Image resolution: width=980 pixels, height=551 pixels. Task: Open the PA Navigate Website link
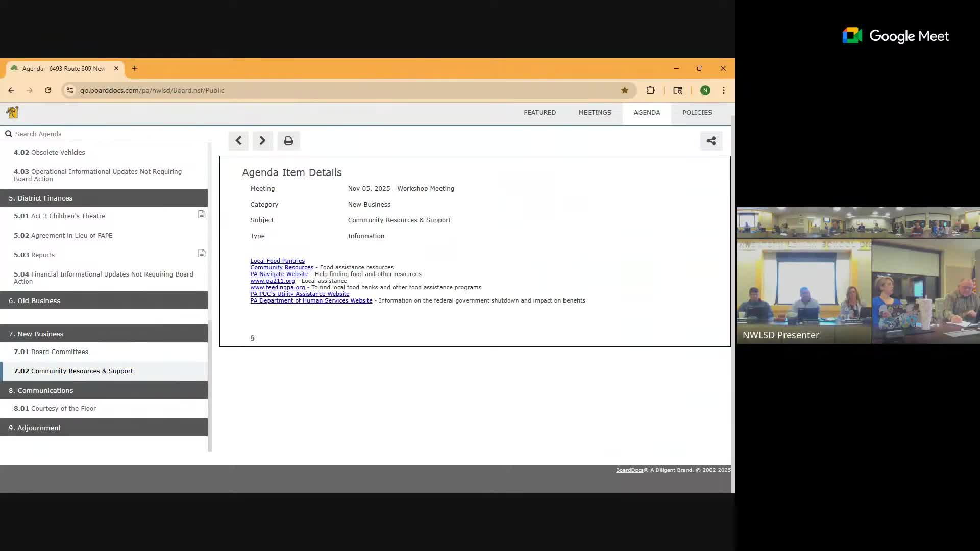pyautogui.click(x=279, y=274)
